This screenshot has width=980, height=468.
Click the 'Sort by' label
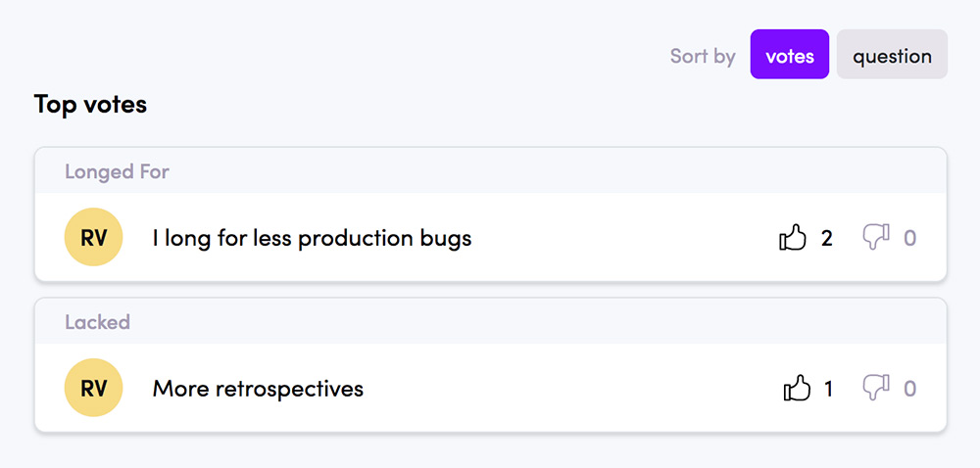pos(703,56)
